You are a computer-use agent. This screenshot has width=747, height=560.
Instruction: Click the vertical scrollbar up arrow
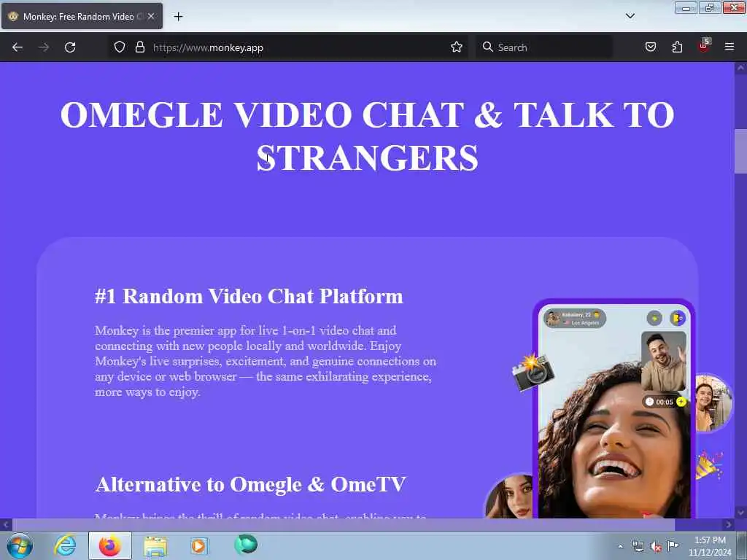point(741,68)
